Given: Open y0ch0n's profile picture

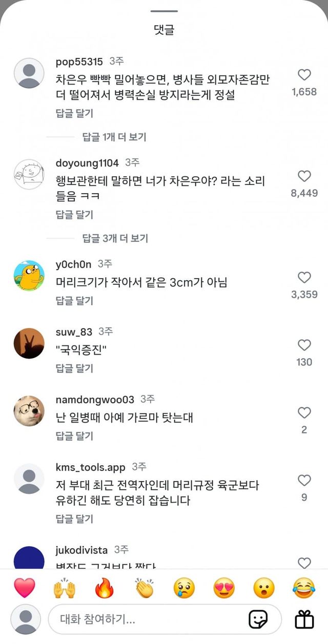Looking at the screenshot, I should (29, 276).
